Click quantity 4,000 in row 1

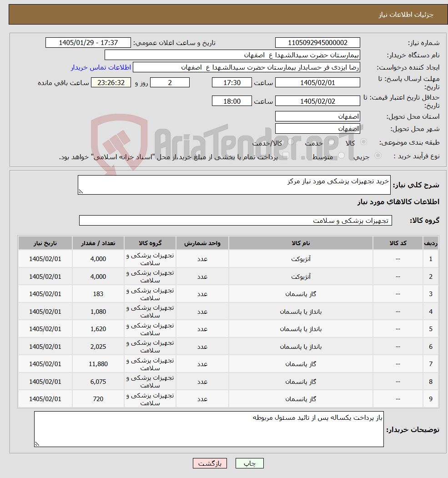pos(98,259)
